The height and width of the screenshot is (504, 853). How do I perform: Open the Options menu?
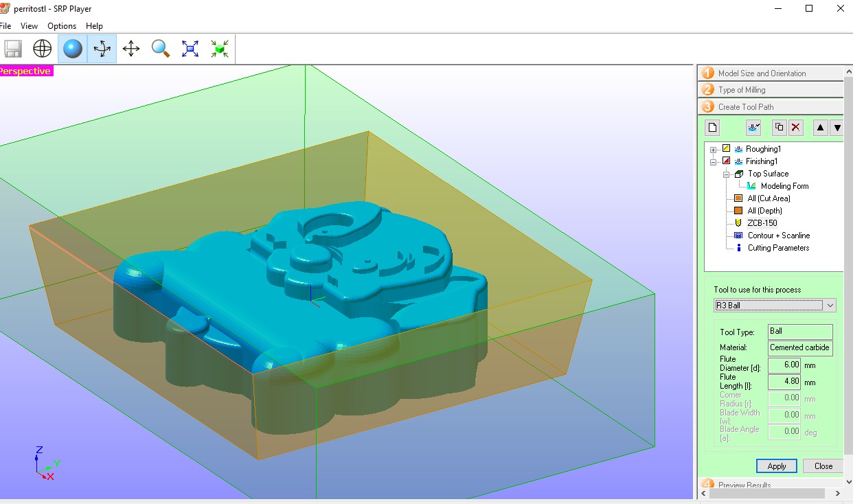pos(62,26)
